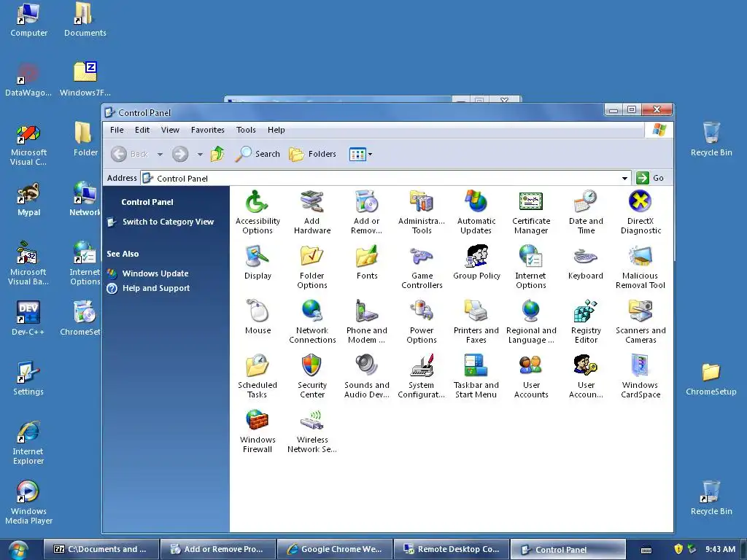The image size is (747, 560).
Task: Open Phone and Modem icon
Action: (367, 322)
